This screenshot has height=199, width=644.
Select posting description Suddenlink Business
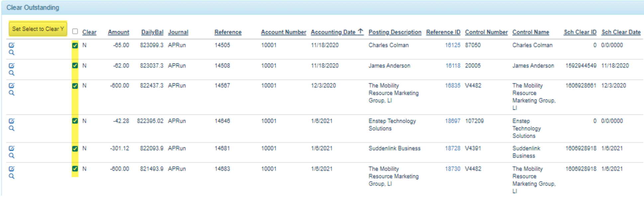(x=394, y=148)
